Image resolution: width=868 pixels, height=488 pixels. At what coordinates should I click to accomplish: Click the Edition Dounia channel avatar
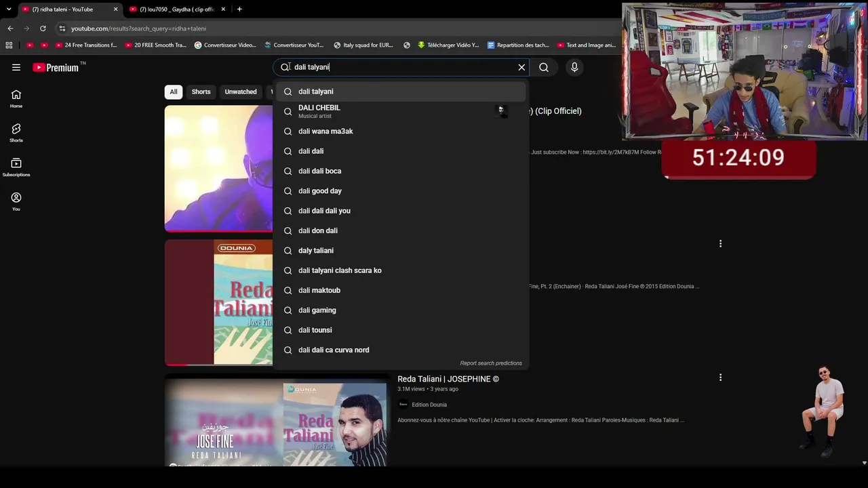click(403, 405)
